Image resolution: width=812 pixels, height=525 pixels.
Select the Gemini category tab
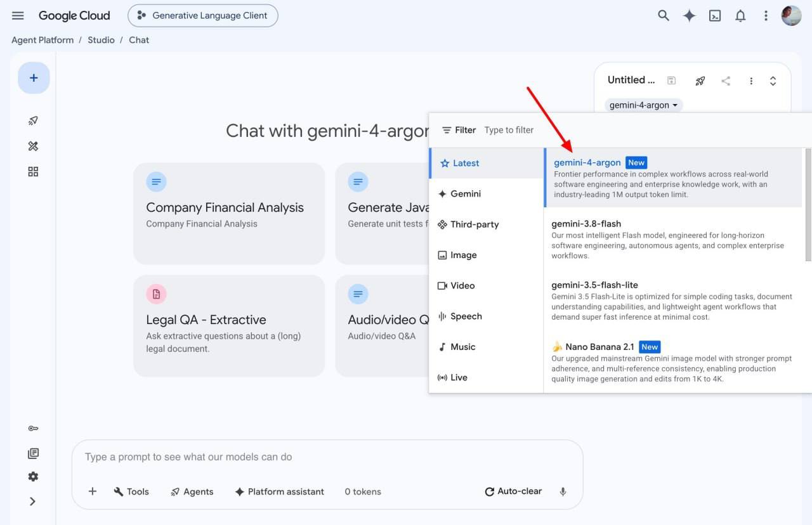487,194
